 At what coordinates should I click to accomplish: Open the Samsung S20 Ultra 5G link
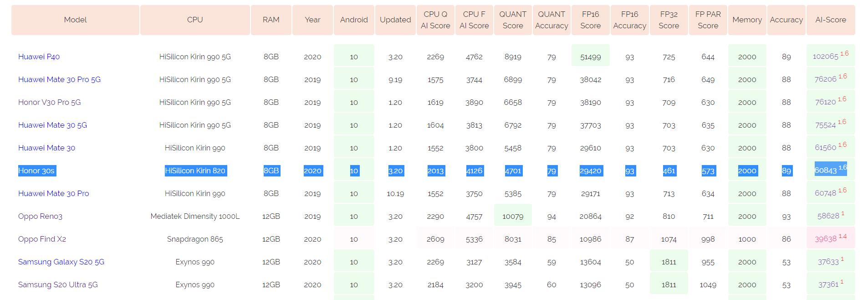point(58,284)
